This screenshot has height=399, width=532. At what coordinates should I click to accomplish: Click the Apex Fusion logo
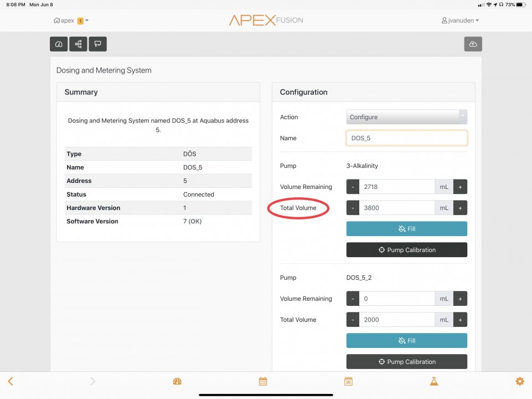tap(266, 20)
